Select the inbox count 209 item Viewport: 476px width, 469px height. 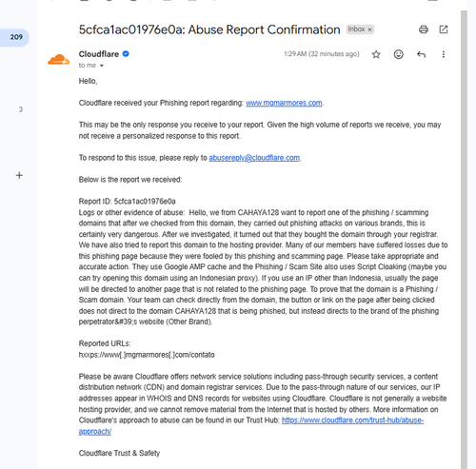coord(14,37)
